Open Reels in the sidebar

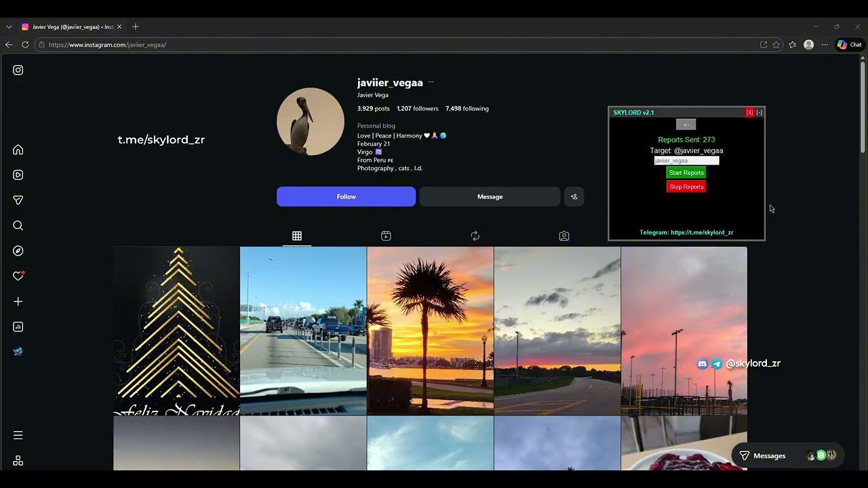pos(18,175)
